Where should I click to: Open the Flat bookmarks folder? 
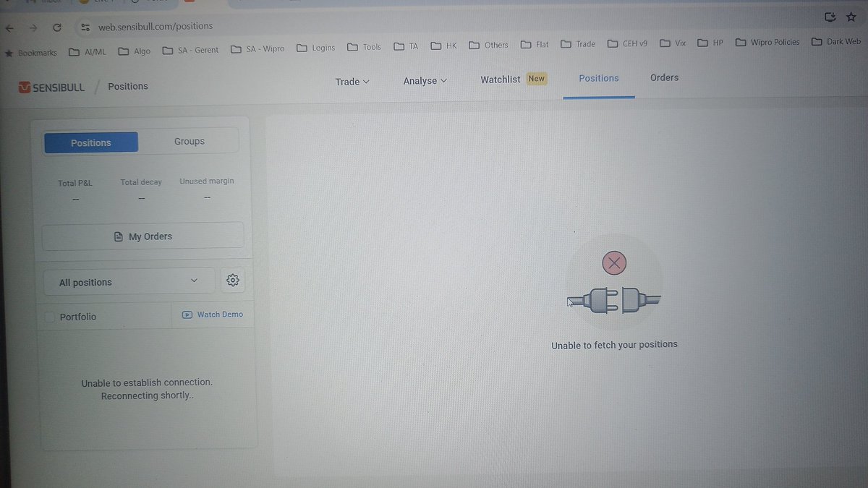click(535, 45)
